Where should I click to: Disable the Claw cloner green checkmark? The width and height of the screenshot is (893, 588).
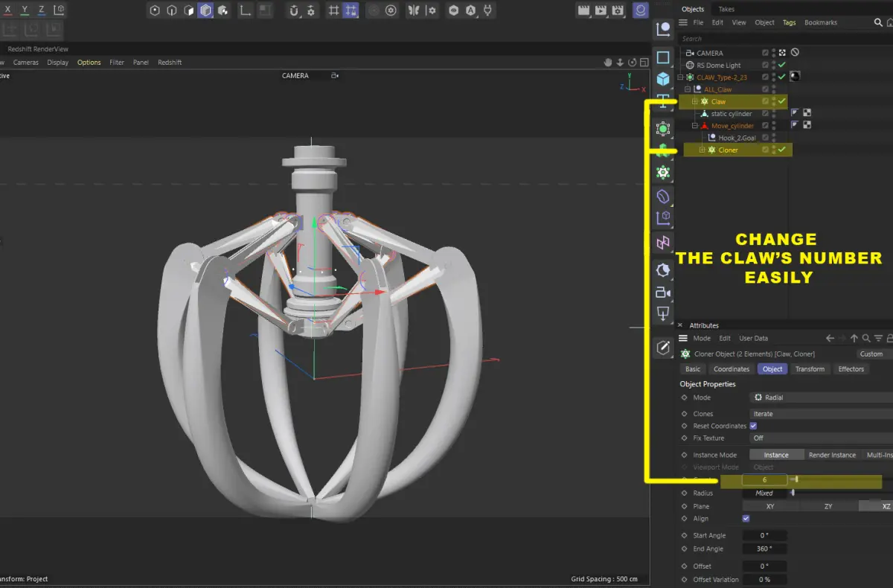[x=782, y=101]
